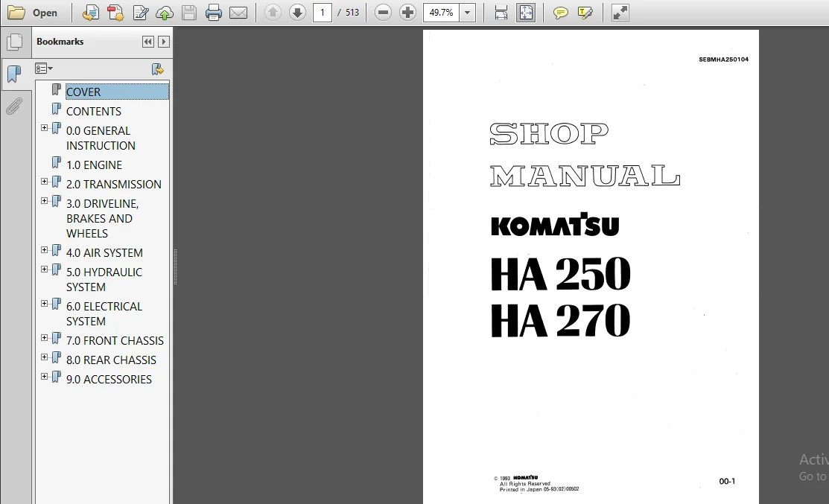This screenshot has width=829, height=504.
Task: Click the fit width scrolling icon
Action: (x=501, y=13)
